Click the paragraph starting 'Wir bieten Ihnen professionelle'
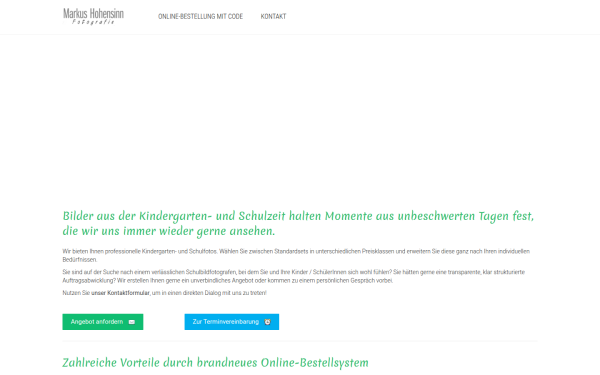 [296, 256]
